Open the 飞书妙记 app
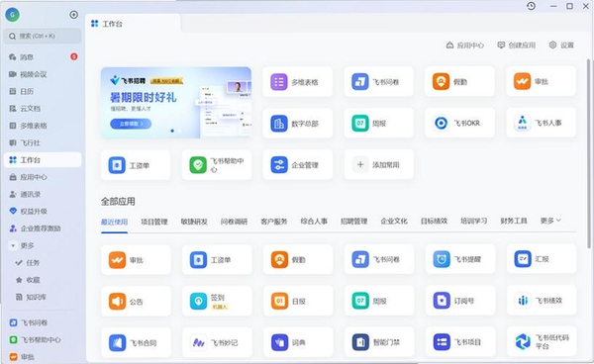The image size is (594, 364). [217, 343]
